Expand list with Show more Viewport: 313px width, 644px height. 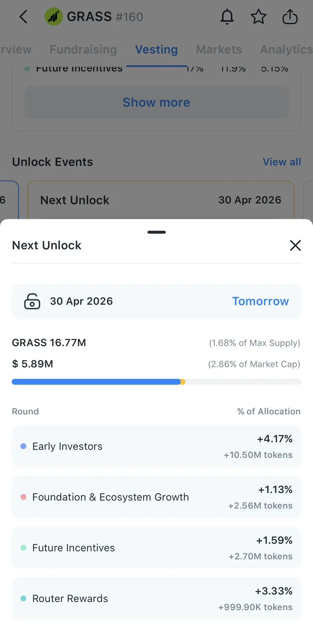(x=156, y=102)
